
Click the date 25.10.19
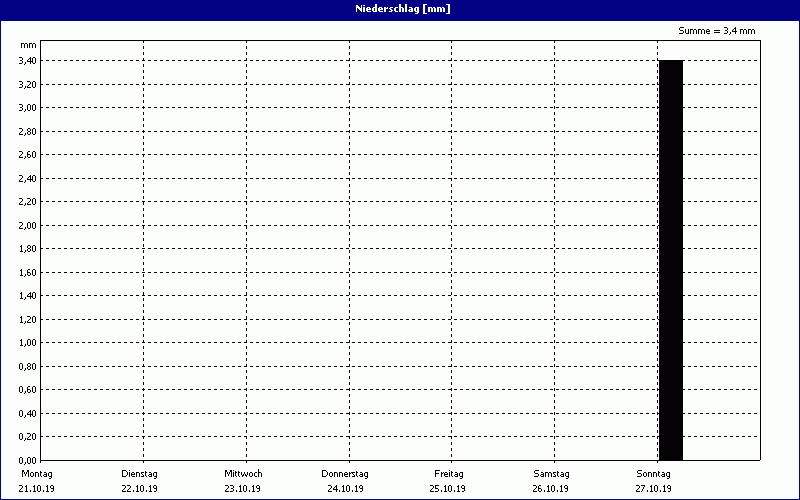(447, 489)
